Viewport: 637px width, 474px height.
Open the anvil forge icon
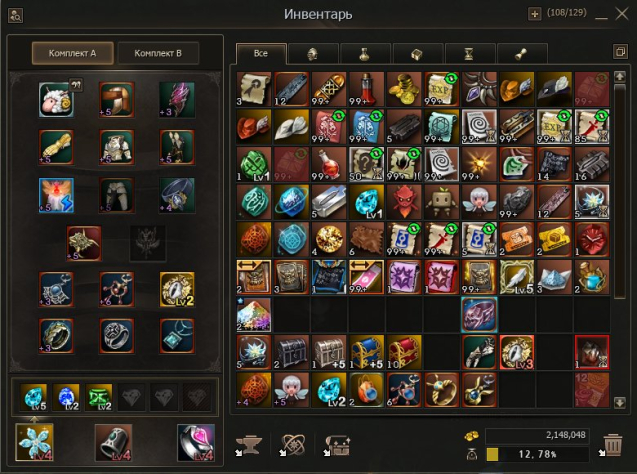pos(249,445)
